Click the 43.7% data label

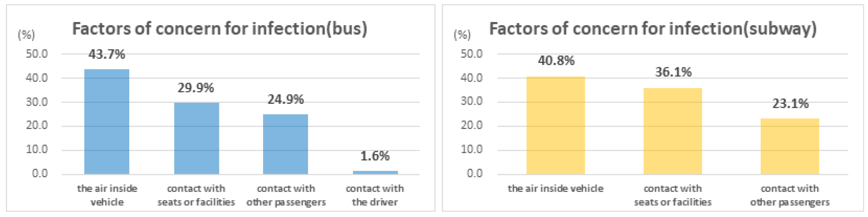[107, 54]
